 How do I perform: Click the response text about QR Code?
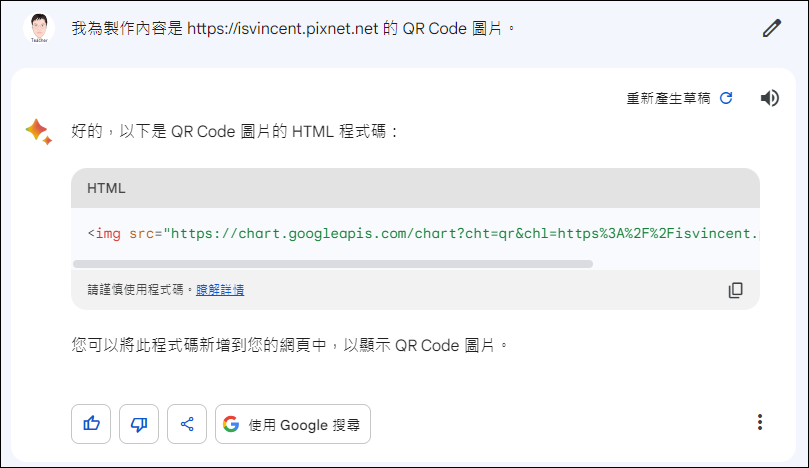pyautogui.click(x=235, y=132)
